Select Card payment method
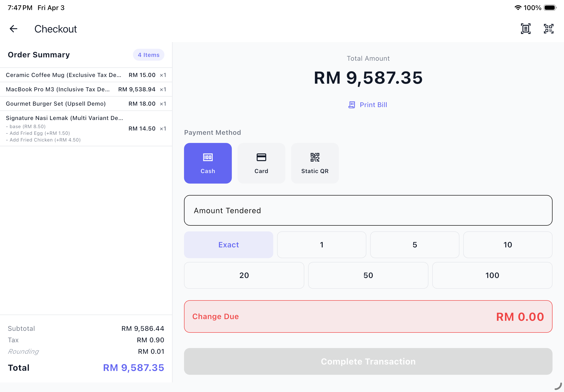 click(x=261, y=163)
